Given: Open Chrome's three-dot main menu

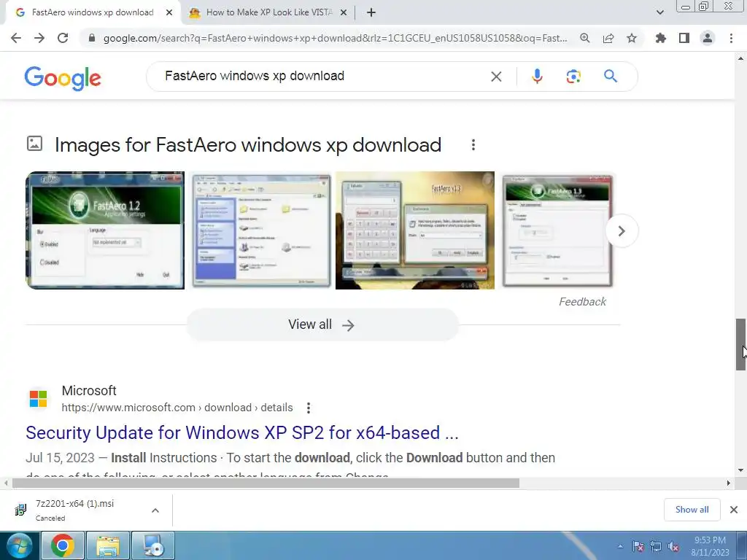Looking at the screenshot, I should 731,38.
